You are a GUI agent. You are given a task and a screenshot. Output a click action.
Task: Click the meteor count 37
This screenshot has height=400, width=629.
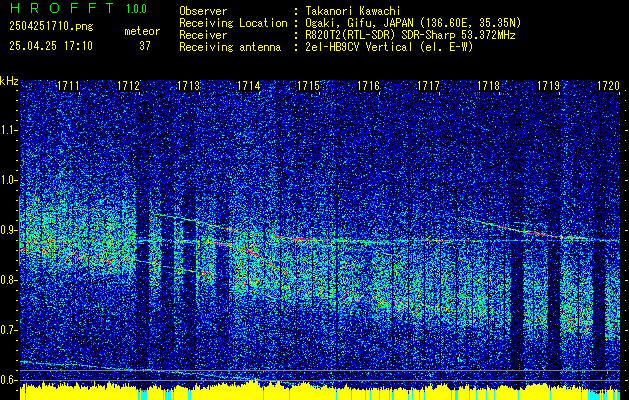click(x=145, y=46)
